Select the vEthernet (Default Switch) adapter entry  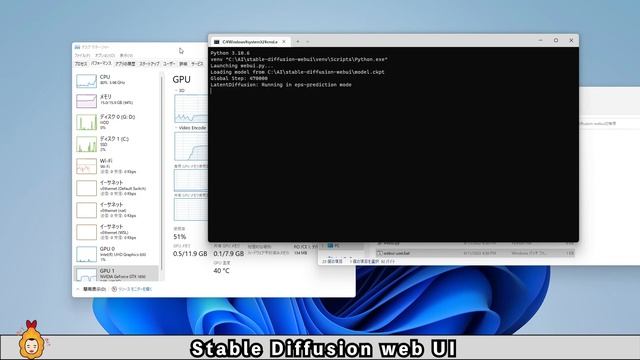[116, 188]
